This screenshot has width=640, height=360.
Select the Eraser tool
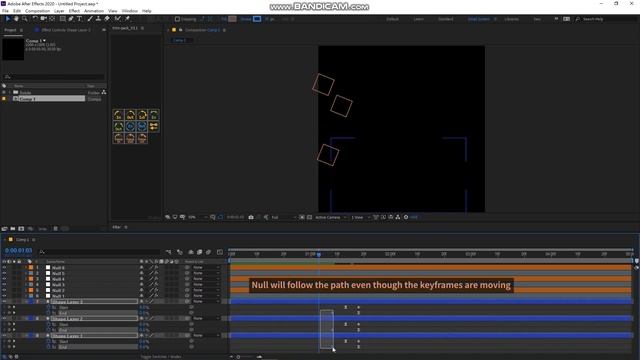(107, 19)
